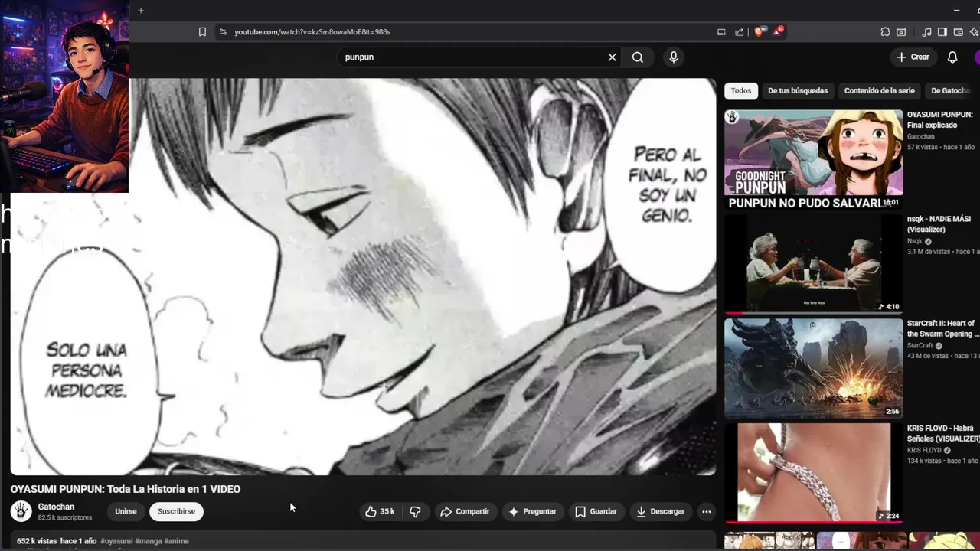
Task: Click the streamer webcam overlay
Action: [64, 96]
